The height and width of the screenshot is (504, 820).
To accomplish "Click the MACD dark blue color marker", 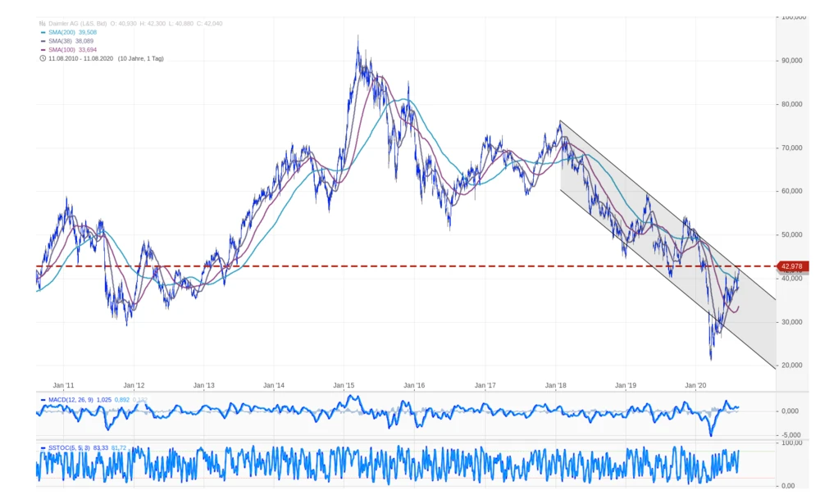I will pos(43,399).
